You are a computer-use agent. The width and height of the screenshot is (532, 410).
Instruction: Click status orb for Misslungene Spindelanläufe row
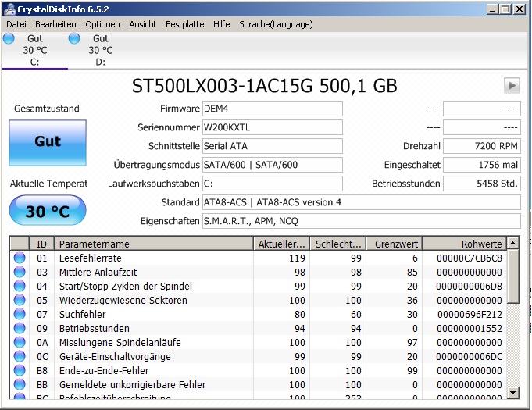(x=20, y=343)
